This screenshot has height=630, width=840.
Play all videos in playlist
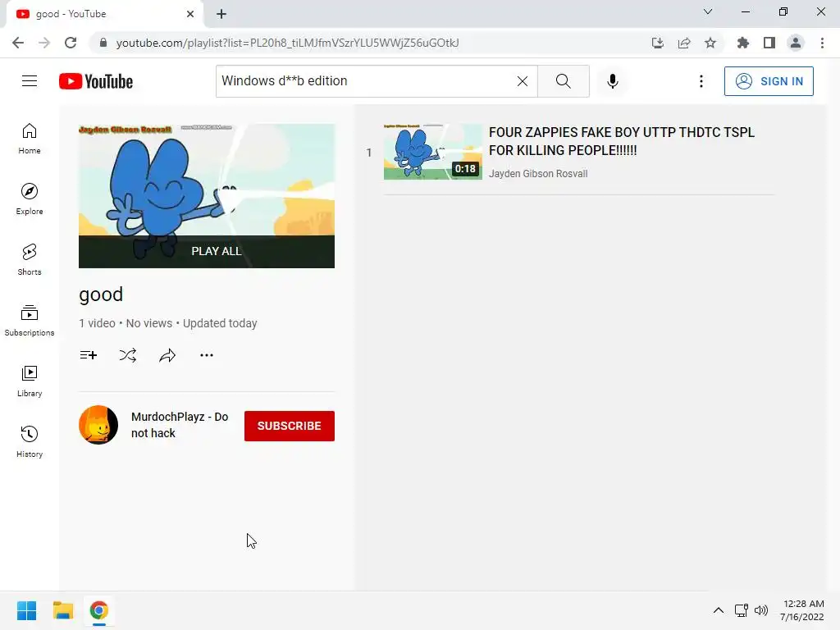(207, 251)
